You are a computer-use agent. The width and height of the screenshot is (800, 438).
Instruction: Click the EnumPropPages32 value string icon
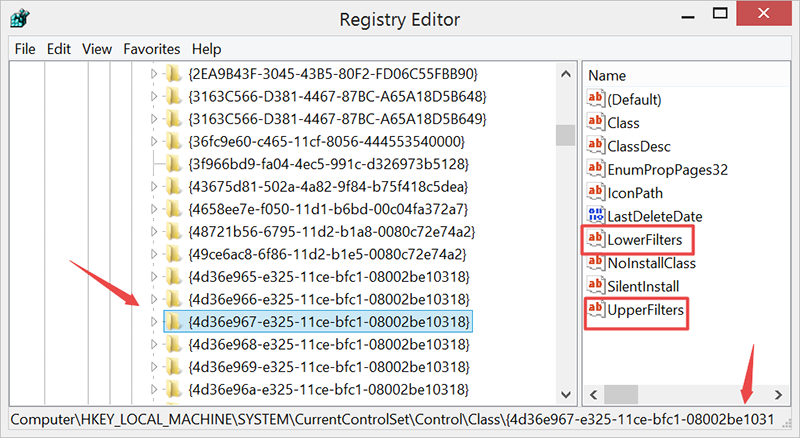point(595,169)
